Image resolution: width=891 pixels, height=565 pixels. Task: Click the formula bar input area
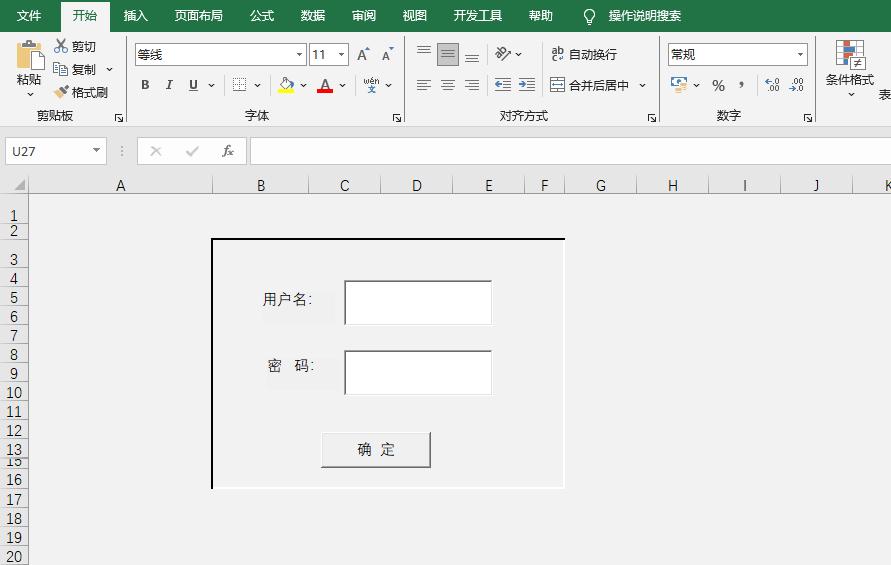tap(571, 151)
